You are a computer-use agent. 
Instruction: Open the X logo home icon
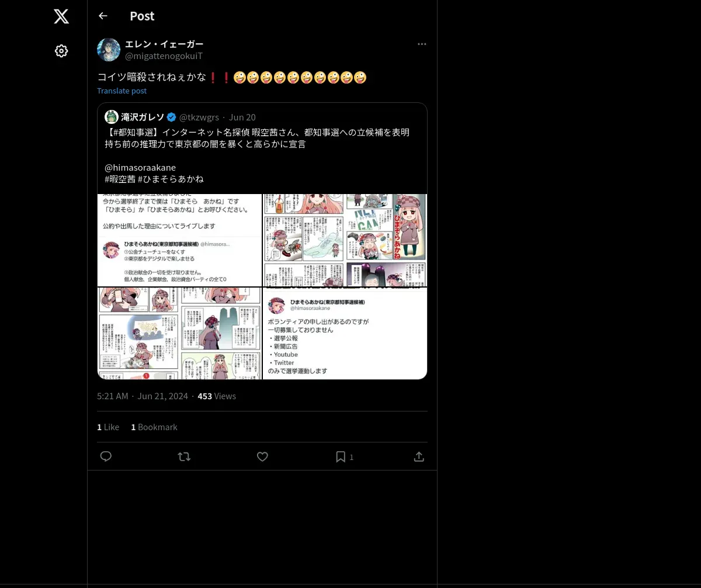click(61, 16)
